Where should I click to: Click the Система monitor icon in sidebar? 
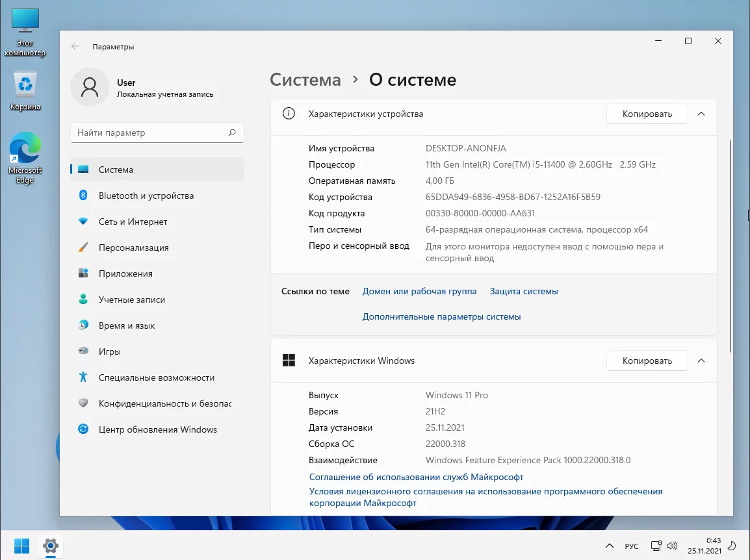click(x=83, y=170)
